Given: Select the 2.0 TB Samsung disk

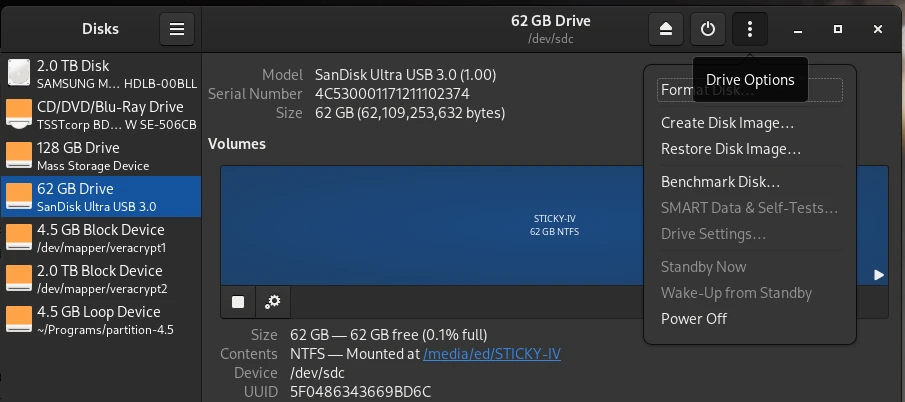Looking at the screenshot, I should 101,73.
